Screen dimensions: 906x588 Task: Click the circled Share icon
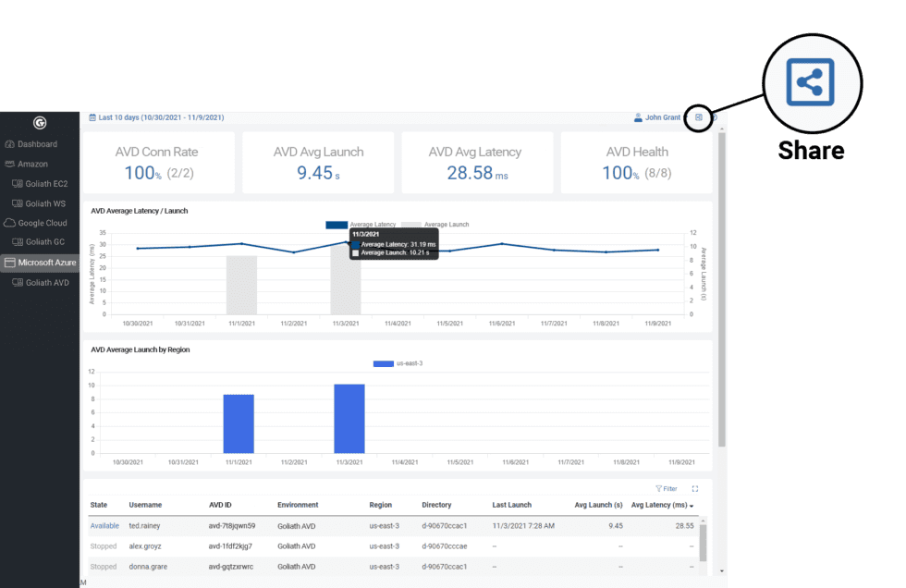coord(812,83)
